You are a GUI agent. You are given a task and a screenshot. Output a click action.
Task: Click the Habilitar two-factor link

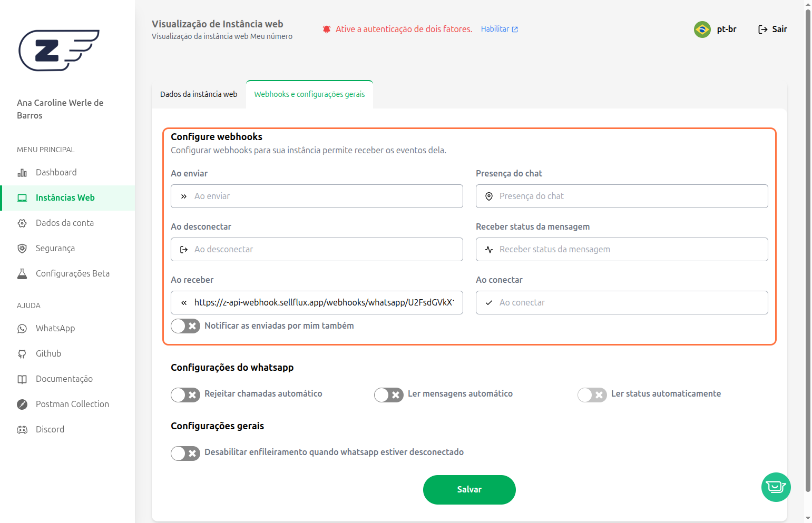click(x=499, y=29)
